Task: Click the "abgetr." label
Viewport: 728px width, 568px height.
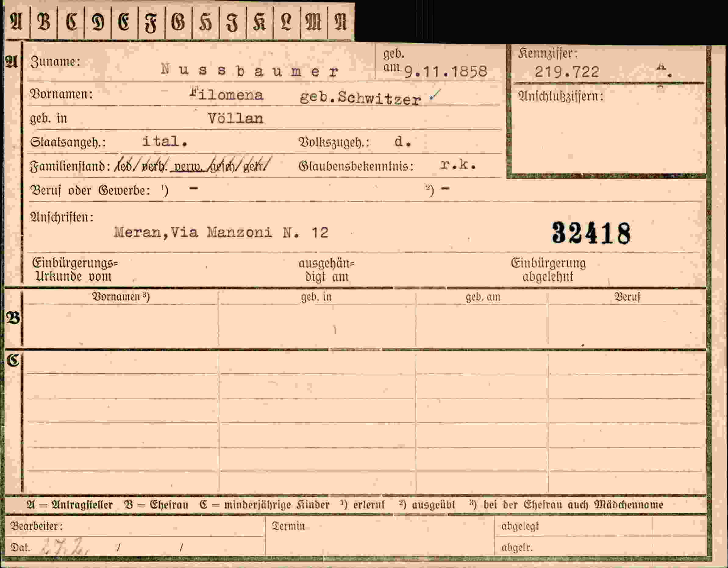Action: [x=517, y=548]
